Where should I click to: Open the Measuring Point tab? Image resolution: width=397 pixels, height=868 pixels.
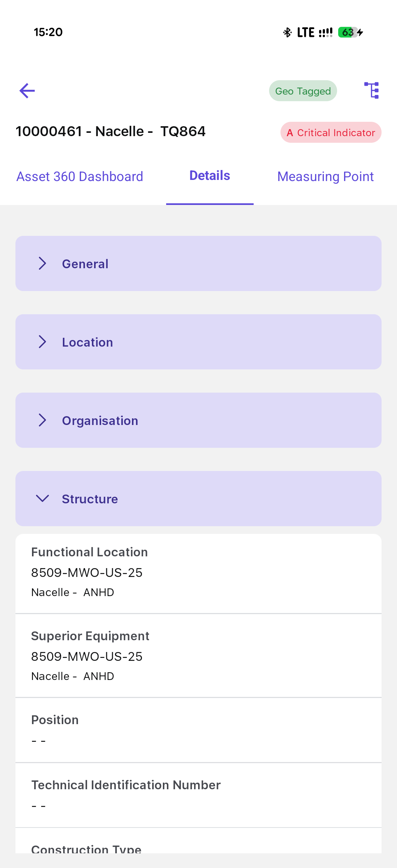tap(325, 177)
